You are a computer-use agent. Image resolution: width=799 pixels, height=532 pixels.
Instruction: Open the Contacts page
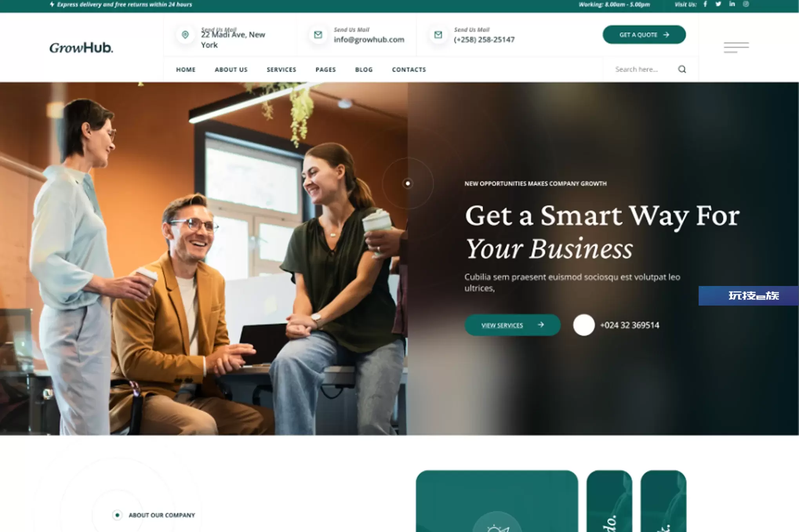pyautogui.click(x=409, y=69)
